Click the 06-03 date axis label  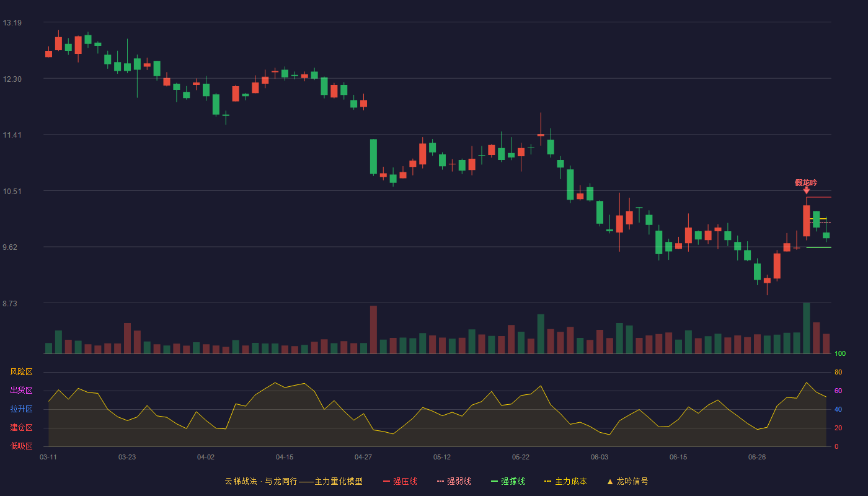click(x=600, y=457)
